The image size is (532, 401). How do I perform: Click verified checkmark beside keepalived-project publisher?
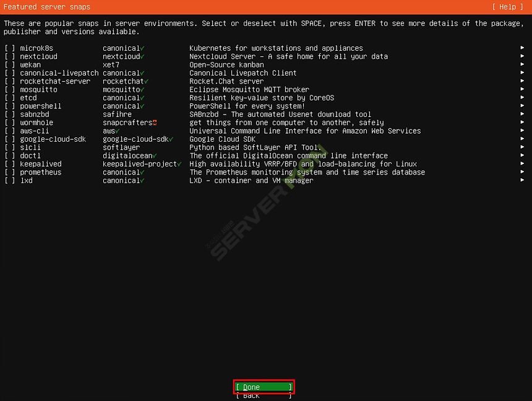pyautogui.click(x=179, y=165)
